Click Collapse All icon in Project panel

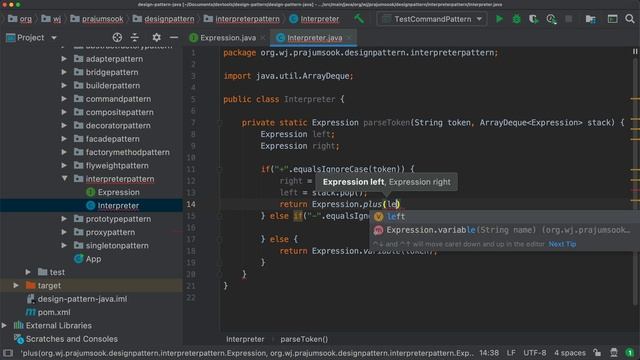135,38
